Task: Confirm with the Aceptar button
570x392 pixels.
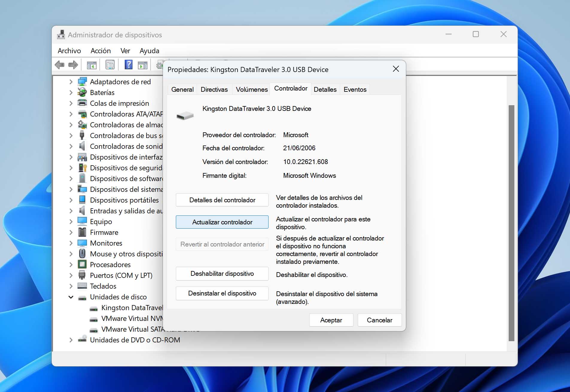Action: (x=331, y=320)
